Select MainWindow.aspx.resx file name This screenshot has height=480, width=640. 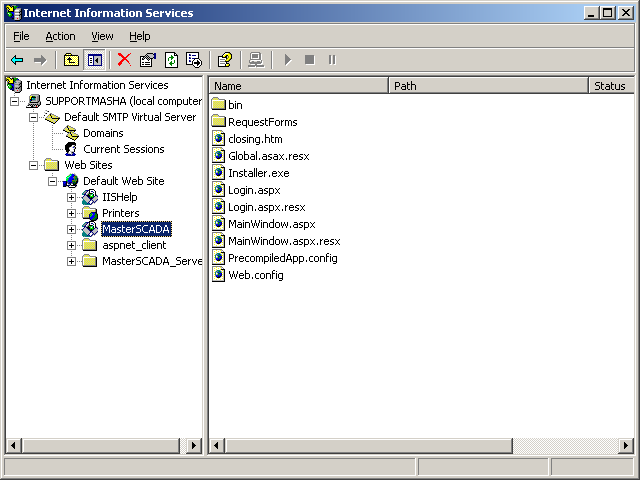284,241
